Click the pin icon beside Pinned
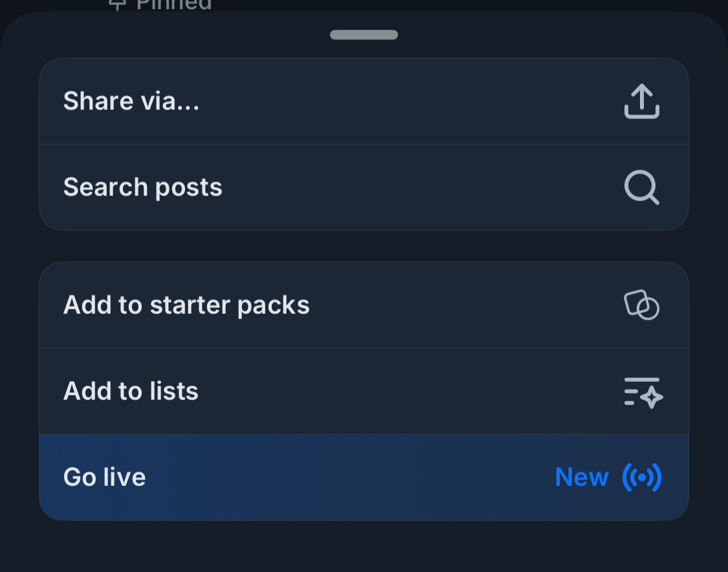728x572 pixels. 117,5
